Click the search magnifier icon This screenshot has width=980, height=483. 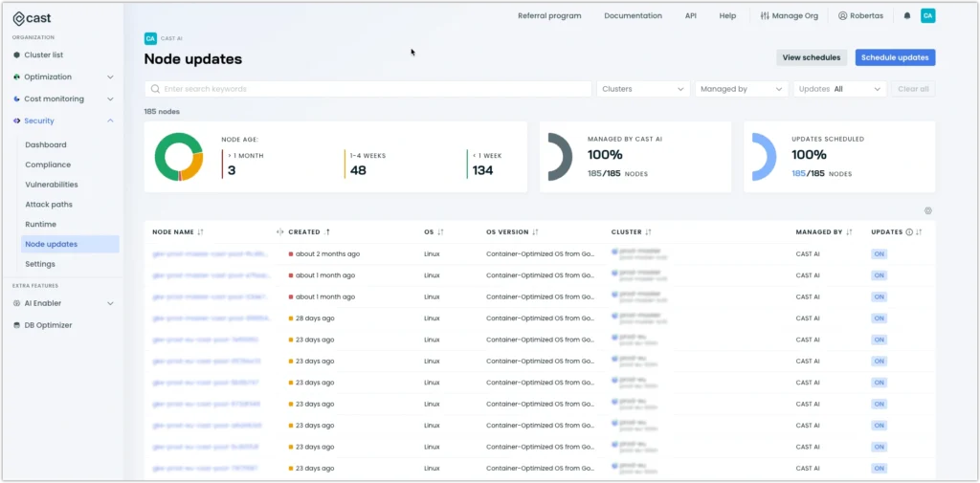[x=155, y=89]
